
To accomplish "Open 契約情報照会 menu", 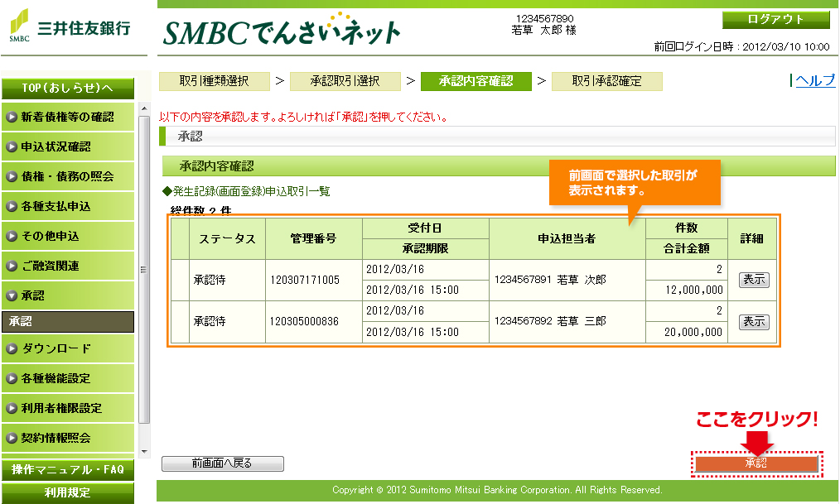I will coord(68,438).
